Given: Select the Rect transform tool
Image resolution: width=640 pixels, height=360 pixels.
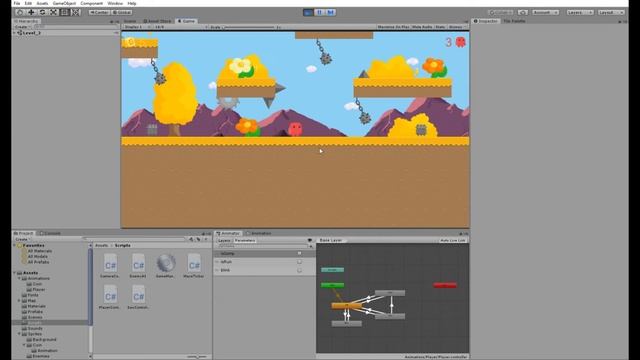Looking at the screenshot, I should (x=64, y=12).
